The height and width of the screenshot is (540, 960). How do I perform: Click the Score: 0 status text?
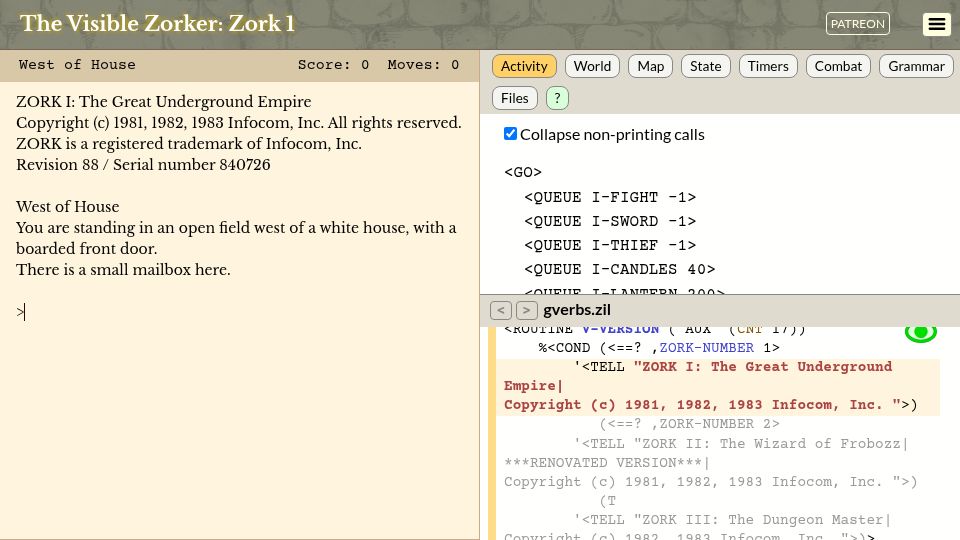pyautogui.click(x=333, y=65)
